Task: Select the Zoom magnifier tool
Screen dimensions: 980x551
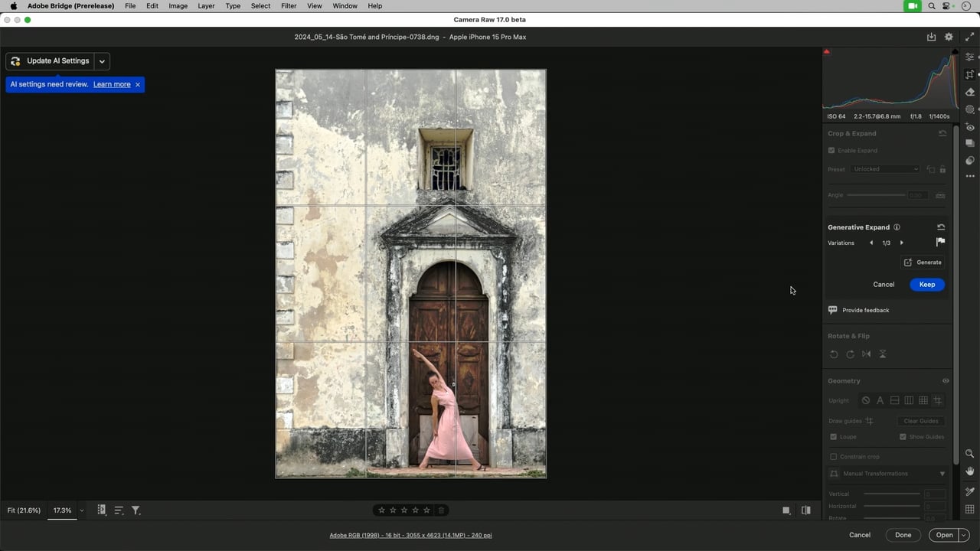Action: 970,454
